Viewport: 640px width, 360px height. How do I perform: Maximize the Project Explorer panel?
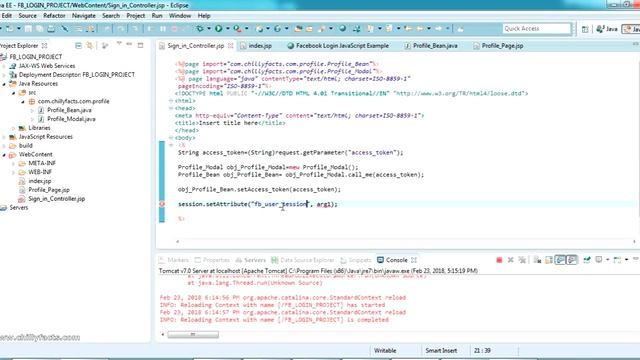pos(140,45)
